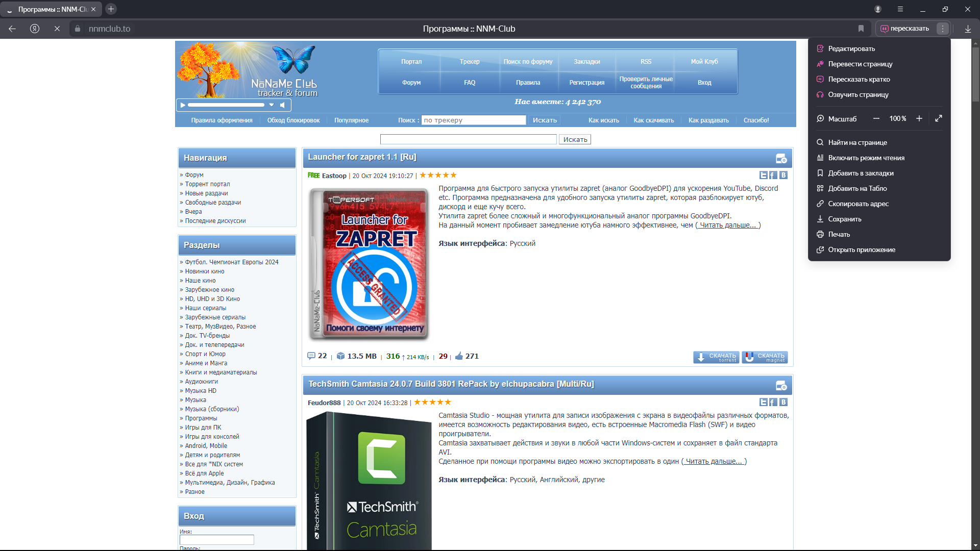Screen dimensions: 980x551
Task: Open Поиск по форуму in site header
Action: tap(528, 61)
